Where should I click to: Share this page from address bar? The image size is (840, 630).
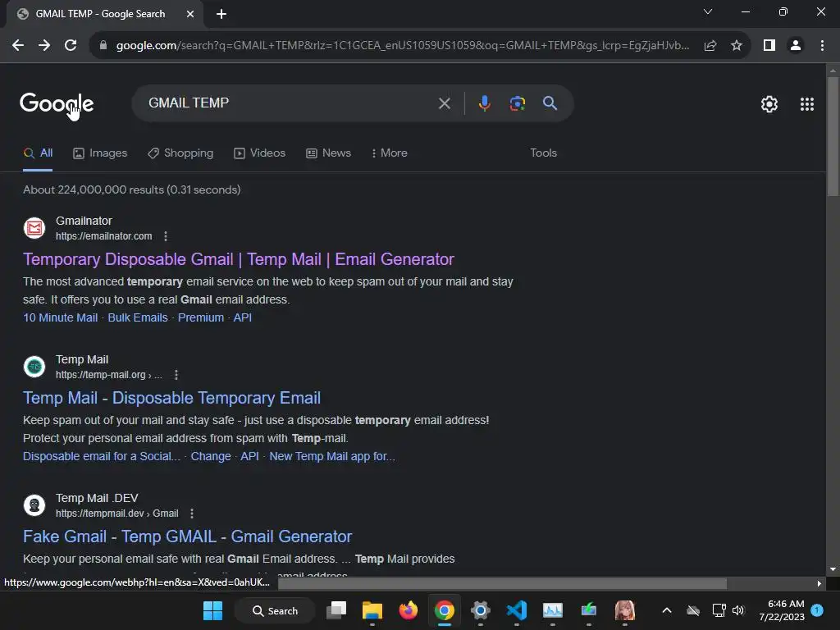(710, 46)
